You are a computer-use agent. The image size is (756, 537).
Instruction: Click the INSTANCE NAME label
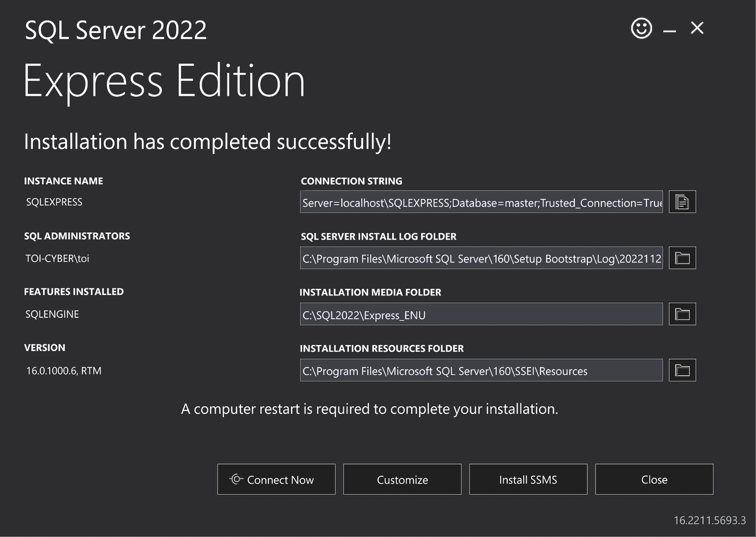(64, 181)
